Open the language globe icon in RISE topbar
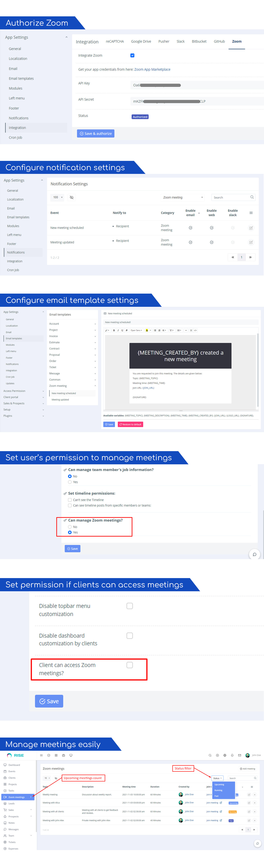 coord(225,755)
